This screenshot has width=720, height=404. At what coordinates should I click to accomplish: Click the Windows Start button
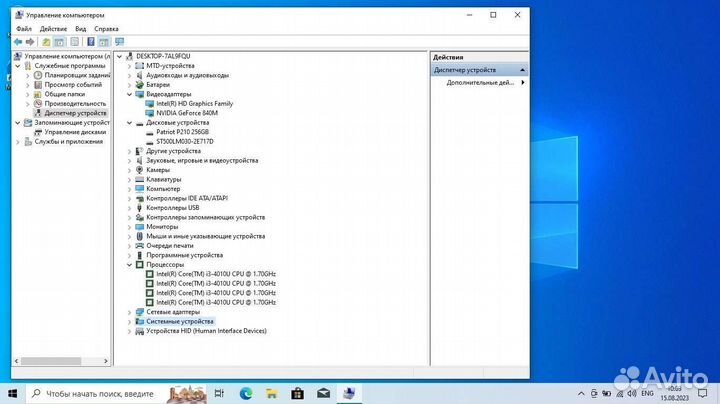[x=14, y=393]
